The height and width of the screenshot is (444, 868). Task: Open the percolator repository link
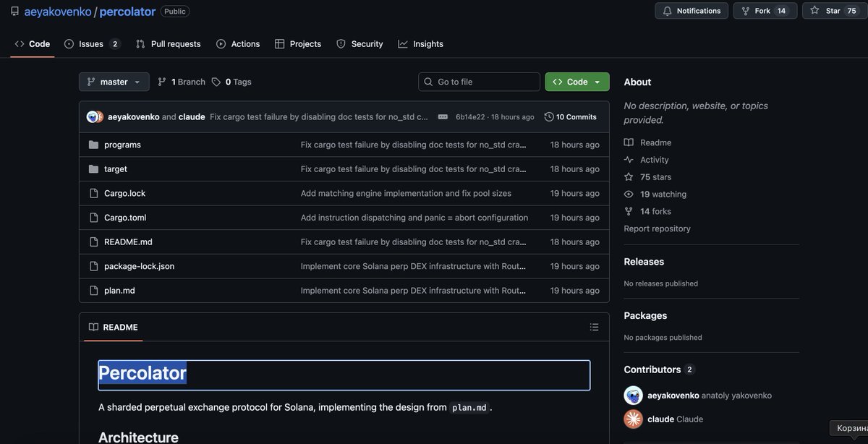pyautogui.click(x=127, y=12)
